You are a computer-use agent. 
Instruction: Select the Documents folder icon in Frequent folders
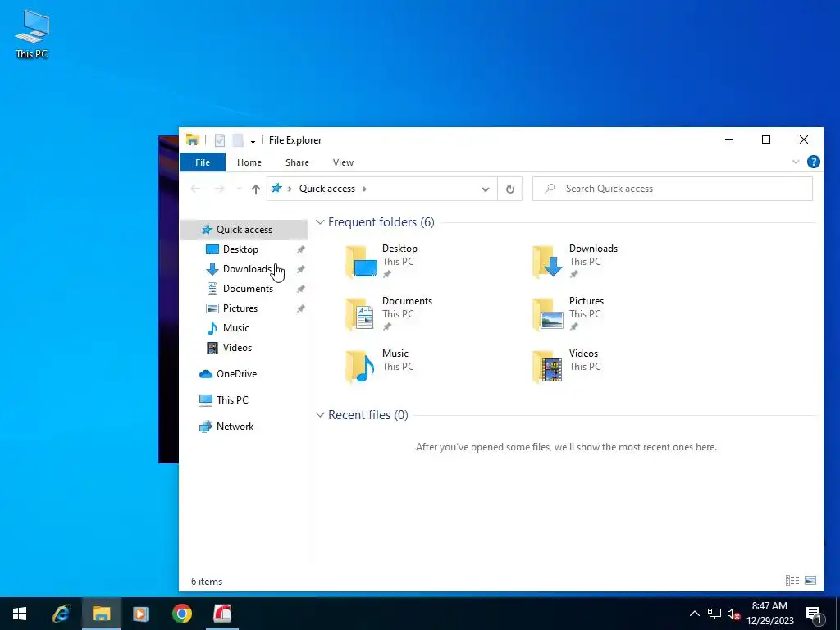point(361,314)
